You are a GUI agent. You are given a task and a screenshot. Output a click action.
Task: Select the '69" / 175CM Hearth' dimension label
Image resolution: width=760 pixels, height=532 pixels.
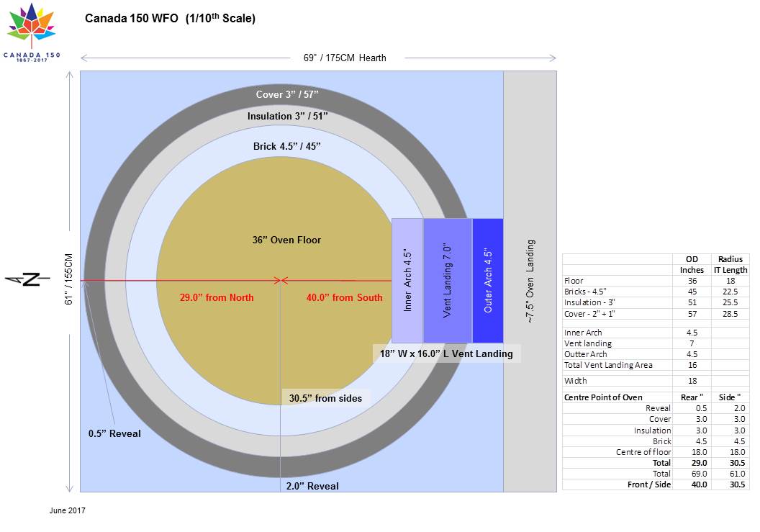[x=345, y=58]
